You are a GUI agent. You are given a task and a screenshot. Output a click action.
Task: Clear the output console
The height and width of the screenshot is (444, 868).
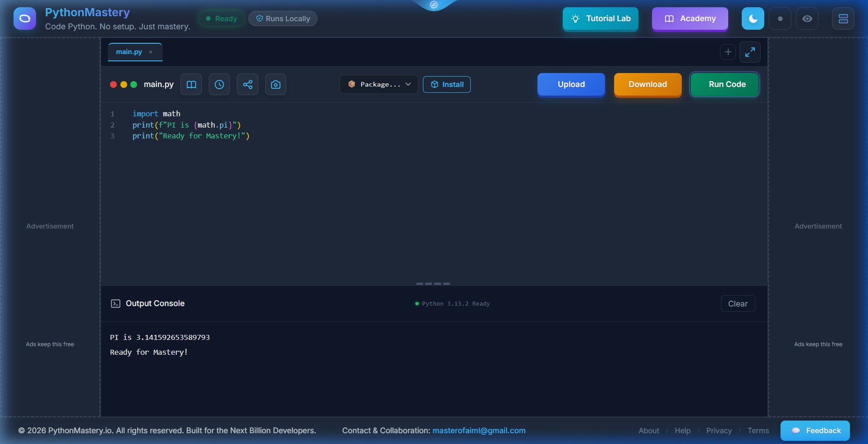(x=738, y=303)
